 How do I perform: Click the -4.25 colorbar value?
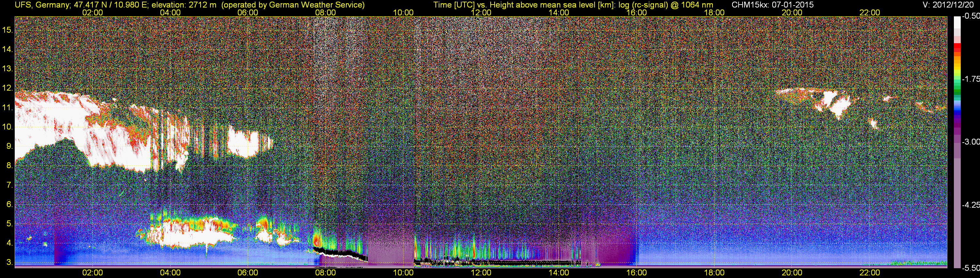point(971,205)
